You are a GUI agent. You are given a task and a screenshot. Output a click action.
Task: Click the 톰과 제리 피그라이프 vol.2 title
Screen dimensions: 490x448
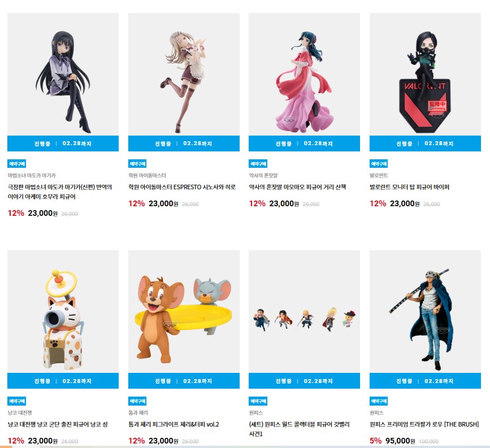[x=174, y=424]
